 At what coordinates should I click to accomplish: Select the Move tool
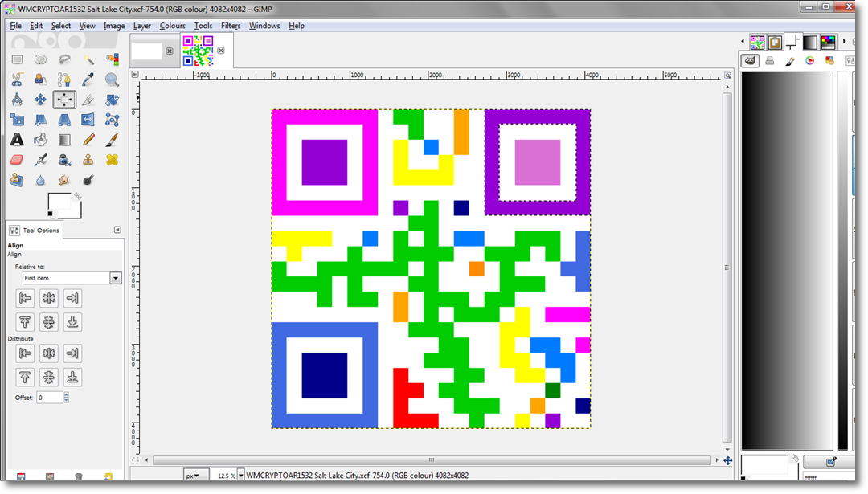[x=40, y=100]
